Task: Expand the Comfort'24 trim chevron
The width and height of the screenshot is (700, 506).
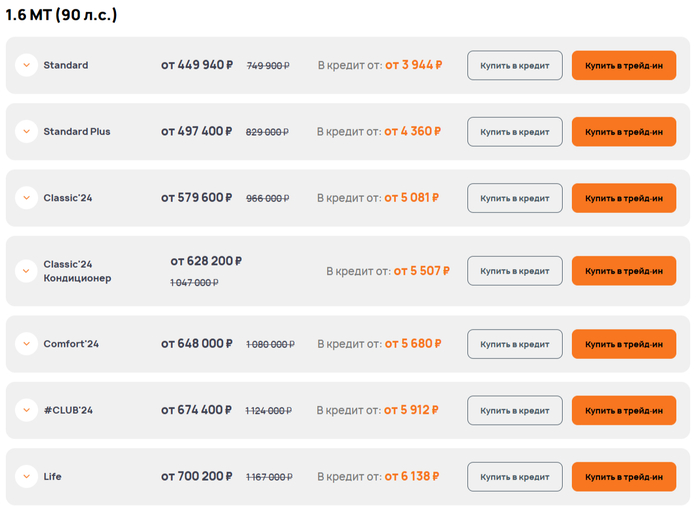Action: coord(26,344)
